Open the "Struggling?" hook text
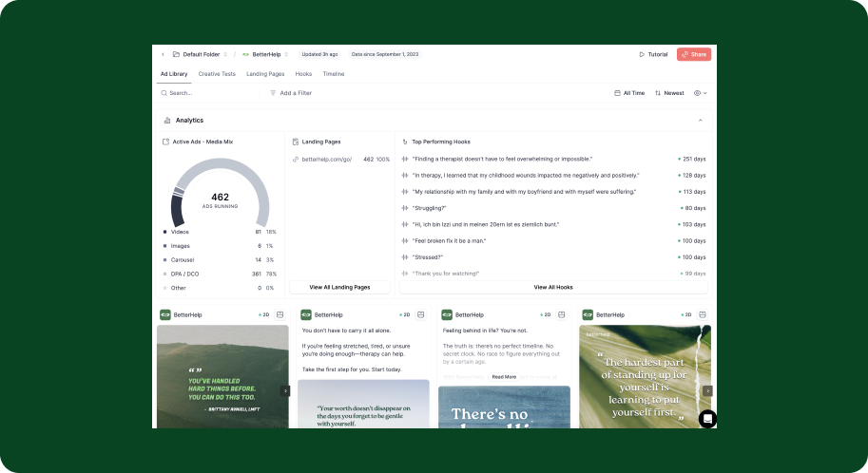This screenshot has height=473, width=868. (x=429, y=208)
